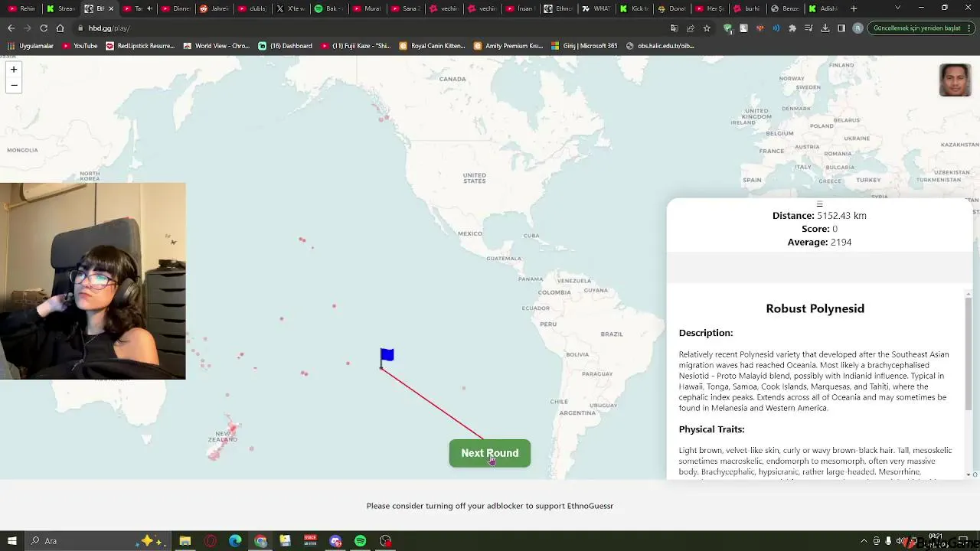
Task: Reload the page with refresh icon
Action: (x=44, y=28)
